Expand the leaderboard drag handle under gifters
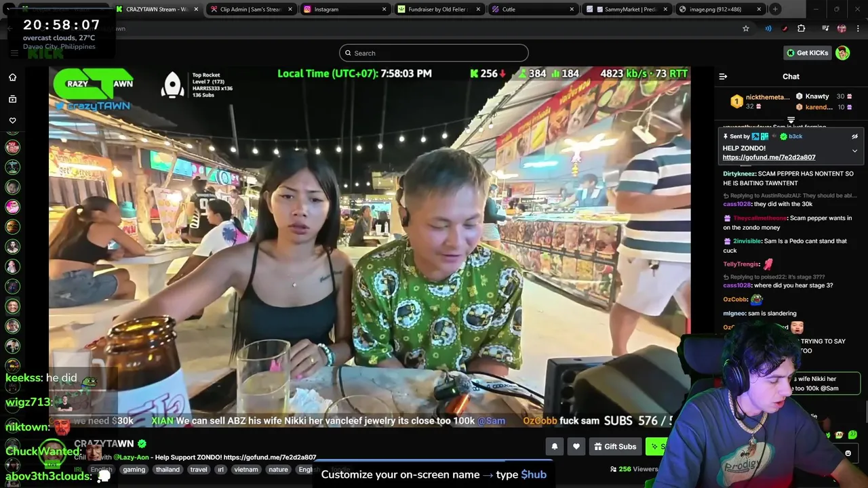The height and width of the screenshot is (488, 868). coord(791,120)
